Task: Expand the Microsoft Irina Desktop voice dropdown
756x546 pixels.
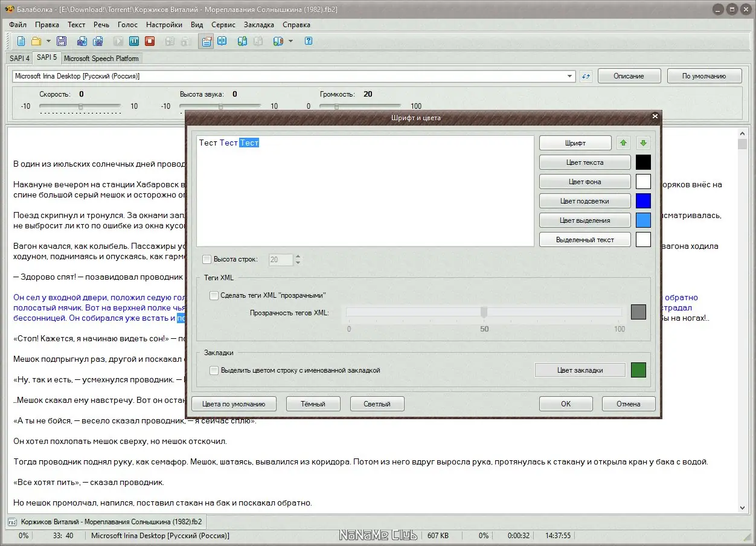Action: point(570,76)
